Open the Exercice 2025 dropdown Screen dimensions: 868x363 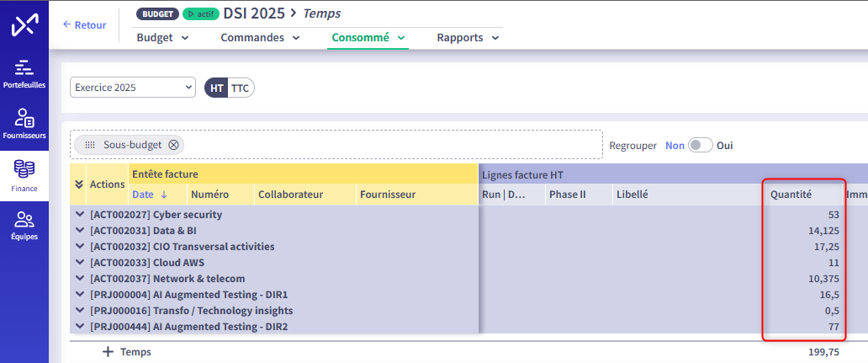point(133,88)
